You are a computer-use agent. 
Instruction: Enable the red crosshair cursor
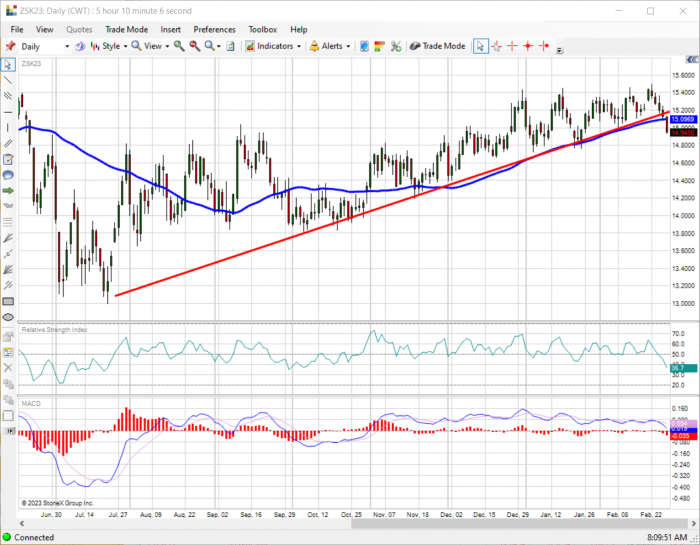tap(512, 46)
